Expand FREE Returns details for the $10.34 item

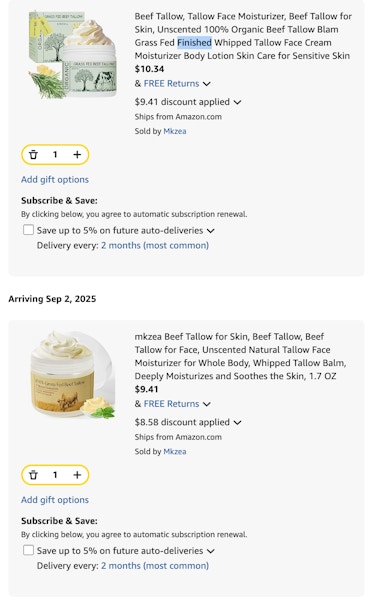pos(207,84)
